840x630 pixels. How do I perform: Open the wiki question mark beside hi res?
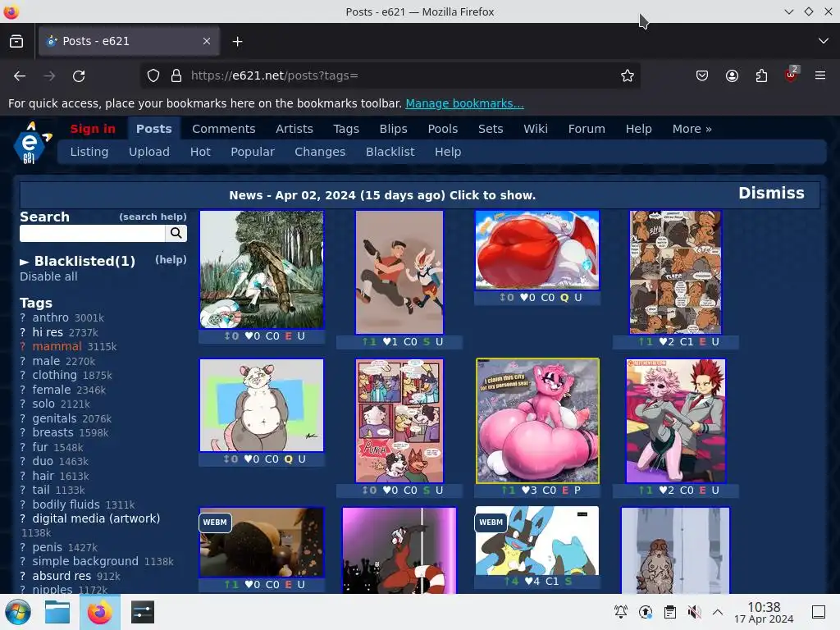(22, 332)
